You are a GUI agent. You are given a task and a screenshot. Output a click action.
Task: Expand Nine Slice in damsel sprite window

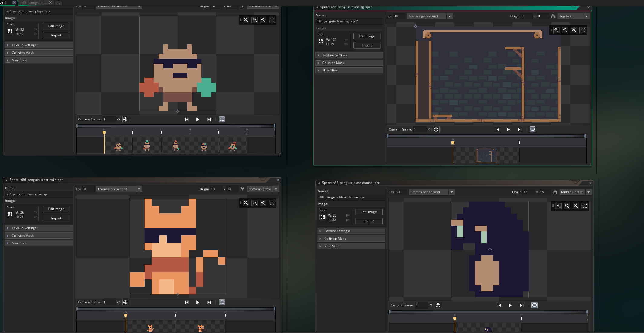tap(351, 246)
